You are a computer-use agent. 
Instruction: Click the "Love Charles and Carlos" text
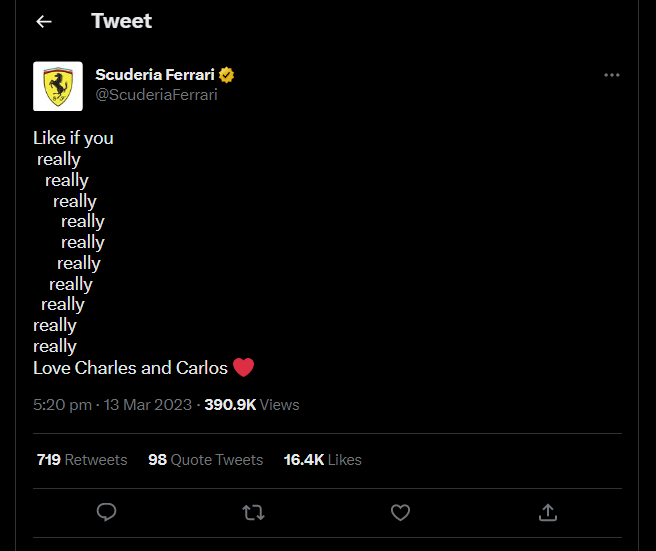131,368
